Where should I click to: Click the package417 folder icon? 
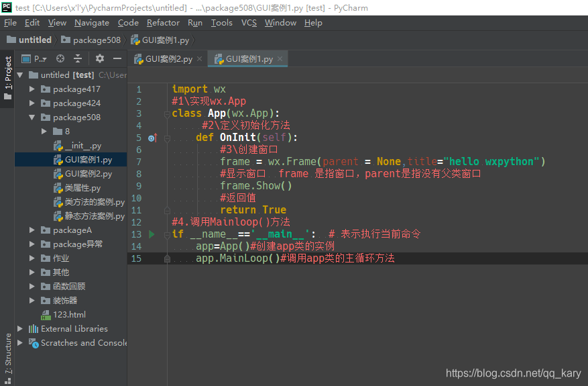click(46, 89)
